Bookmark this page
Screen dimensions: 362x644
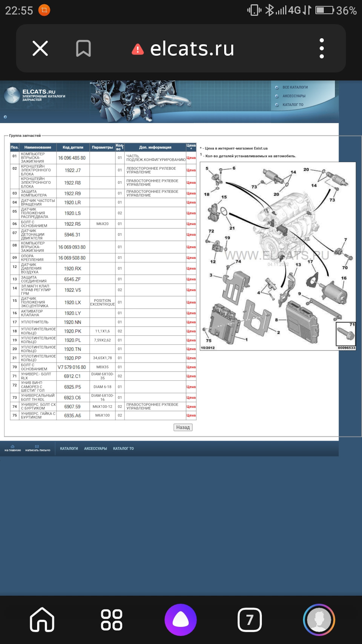(83, 49)
